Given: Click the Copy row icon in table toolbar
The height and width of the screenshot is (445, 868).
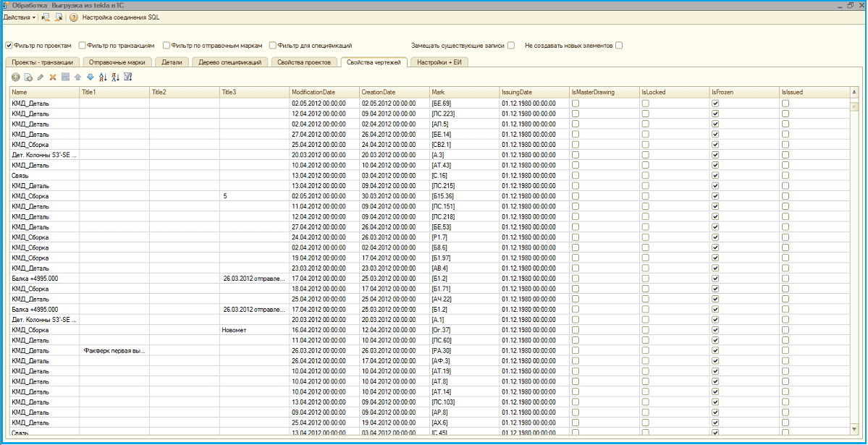Looking at the screenshot, I should [x=28, y=77].
